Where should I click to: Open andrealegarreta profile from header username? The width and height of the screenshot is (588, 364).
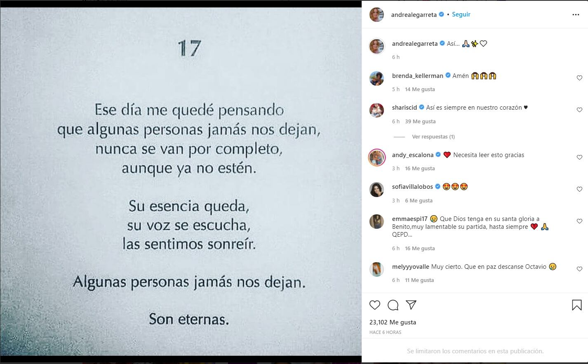coord(414,14)
